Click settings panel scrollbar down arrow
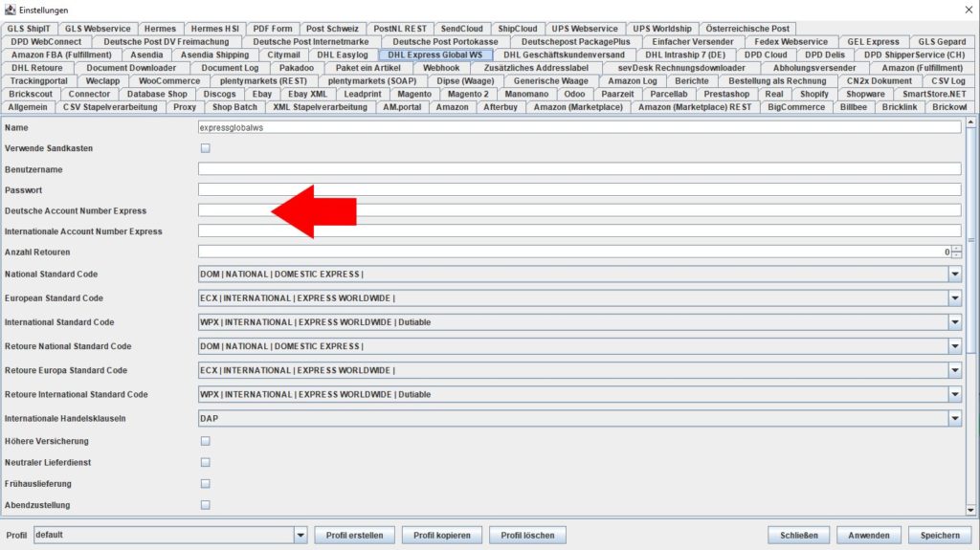 coord(970,510)
